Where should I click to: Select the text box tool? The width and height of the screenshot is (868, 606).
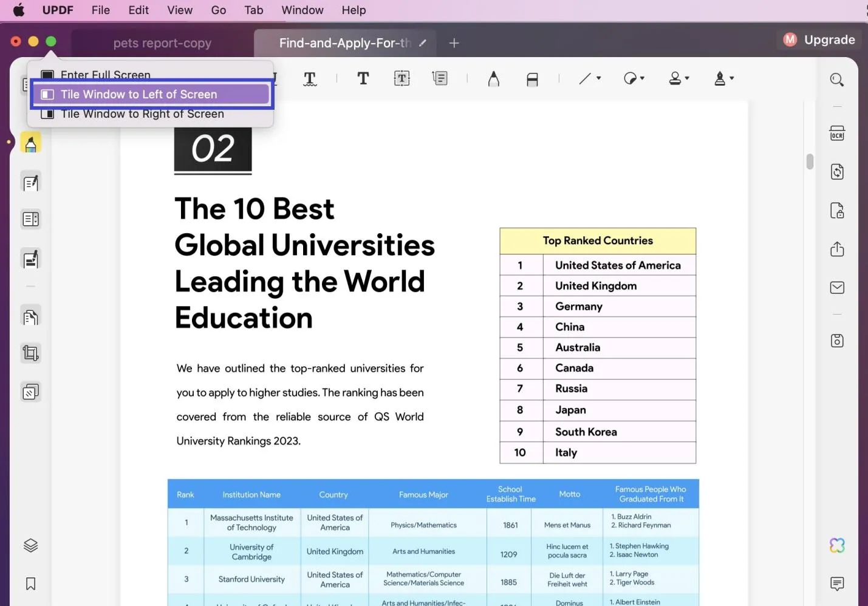402,78
